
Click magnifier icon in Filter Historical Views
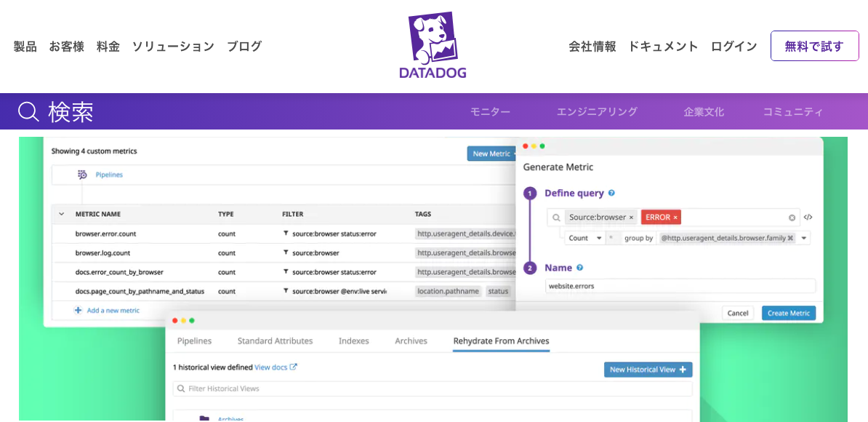point(181,389)
